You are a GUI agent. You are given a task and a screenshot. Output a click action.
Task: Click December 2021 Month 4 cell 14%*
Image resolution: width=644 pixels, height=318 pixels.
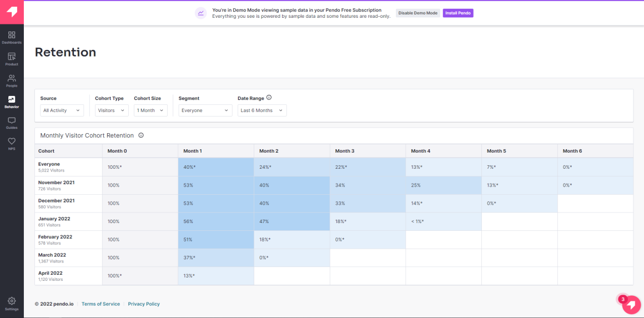(x=444, y=204)
